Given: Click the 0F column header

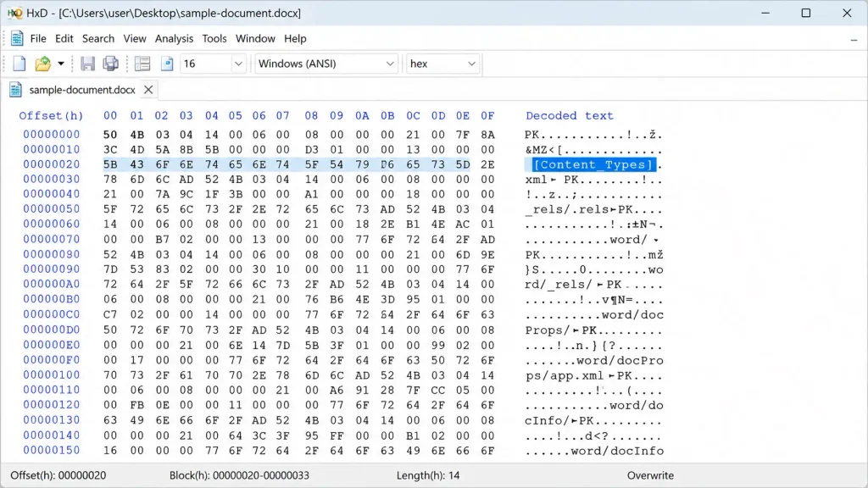Looking at the screenshot, I should point(487,115).
